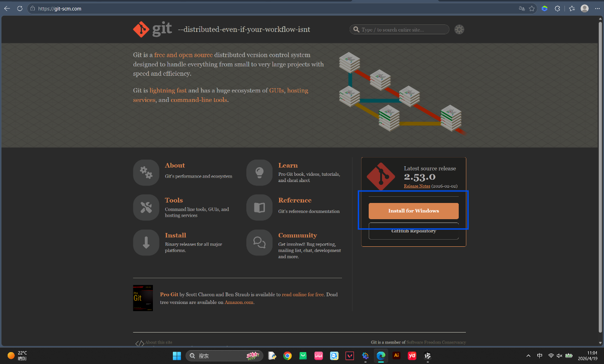This screenshot has width=604, height=364.
Task: Click the translate page icon in the address bar
Action: pyautogui.click(x=522, y=9)
